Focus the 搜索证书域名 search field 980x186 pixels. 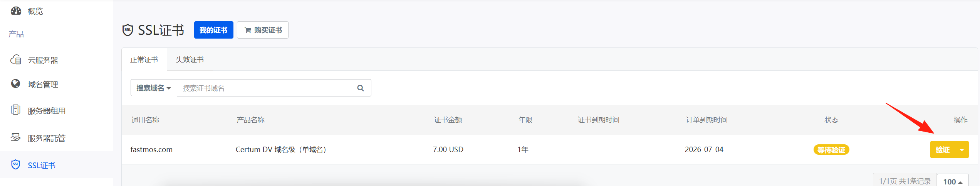tap(263, 88)
